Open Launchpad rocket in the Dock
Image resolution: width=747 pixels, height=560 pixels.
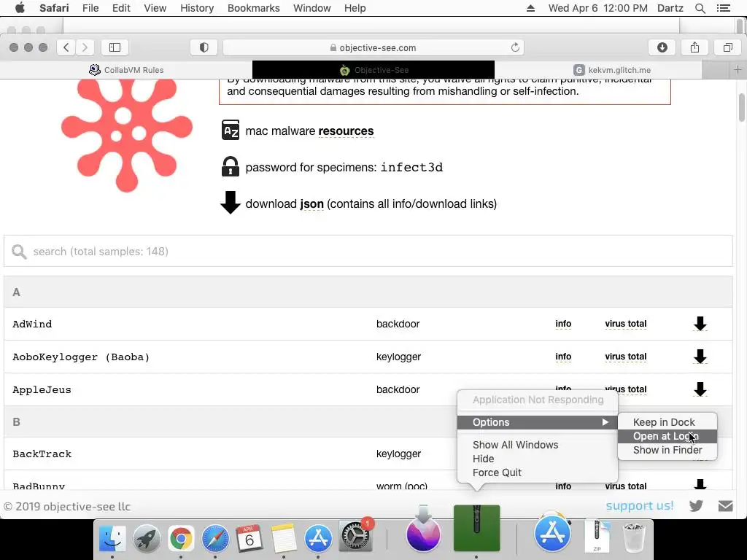tap(147, 539)
